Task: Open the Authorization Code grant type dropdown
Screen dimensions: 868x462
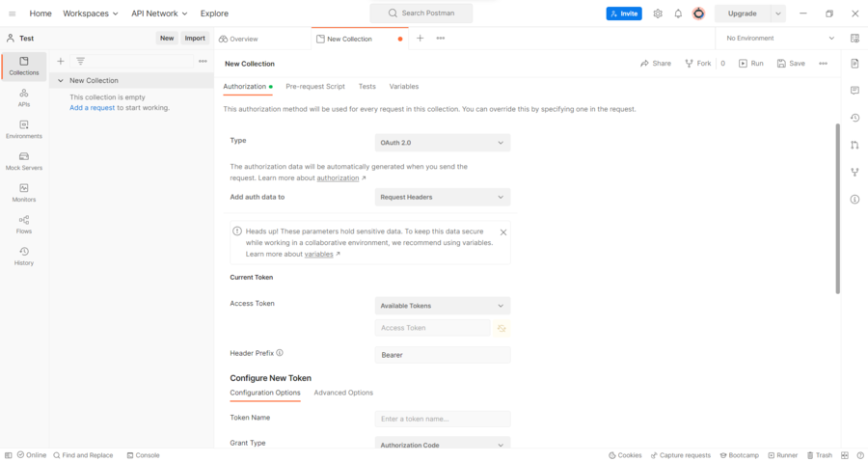Action: pos(443,445)
